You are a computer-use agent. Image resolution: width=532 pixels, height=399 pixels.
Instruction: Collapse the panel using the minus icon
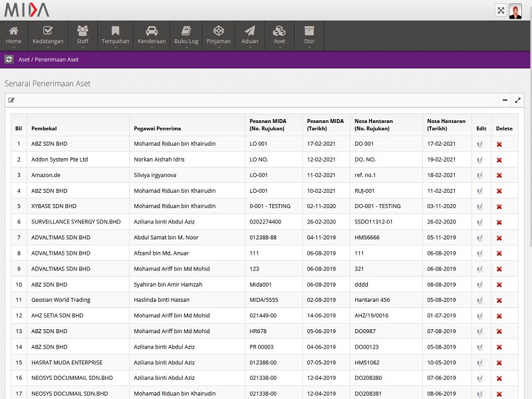click(x=505, y=100)
